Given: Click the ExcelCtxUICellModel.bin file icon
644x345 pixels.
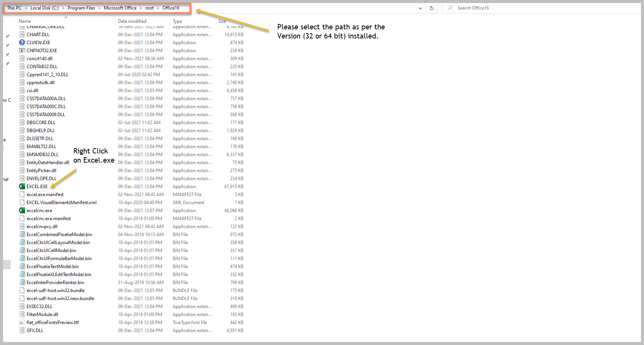Looking at the screenshot, I should point(22,251).
